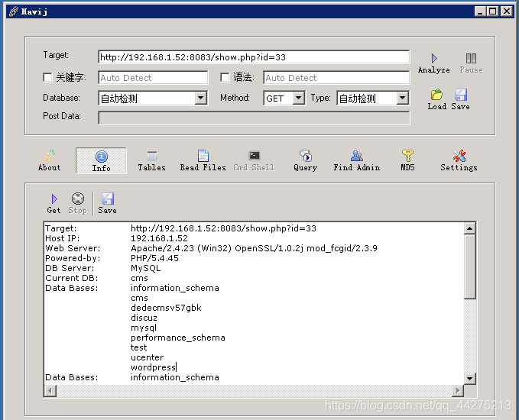
Task: Expand the Type 自动检测 dropdown
Action: (403, 98)
